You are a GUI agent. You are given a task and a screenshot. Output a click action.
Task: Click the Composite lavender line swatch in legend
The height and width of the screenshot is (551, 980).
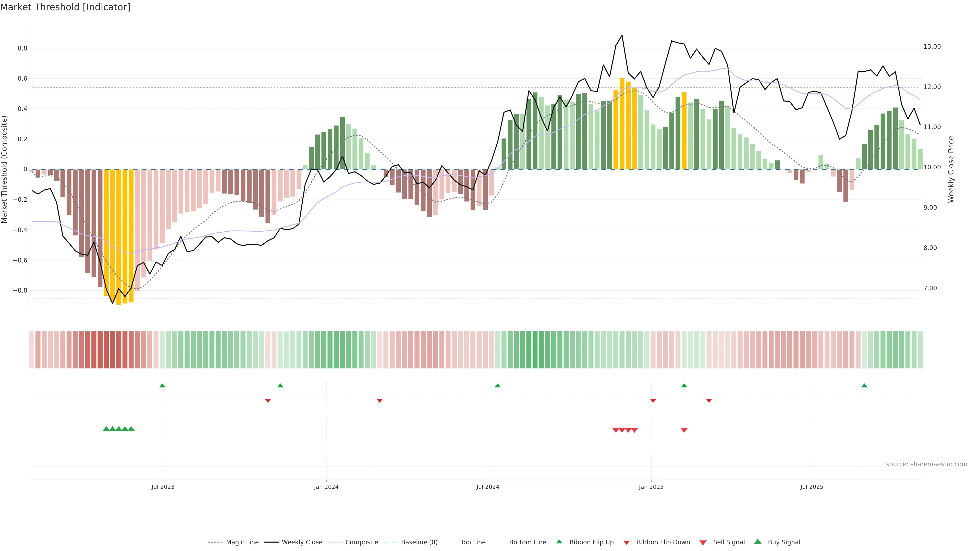pos(335,542)
